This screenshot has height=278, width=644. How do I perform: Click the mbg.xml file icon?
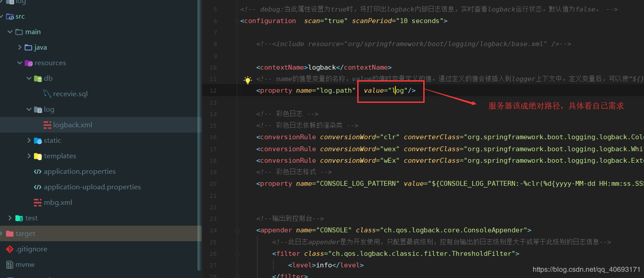click(38, 203)
